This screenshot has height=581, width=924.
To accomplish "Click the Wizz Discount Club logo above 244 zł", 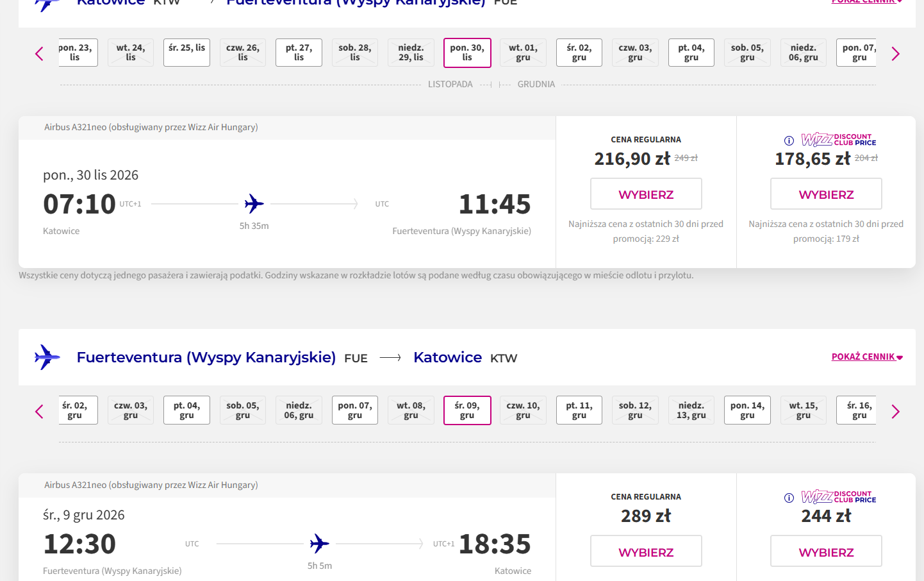I will tap(839, 497).
